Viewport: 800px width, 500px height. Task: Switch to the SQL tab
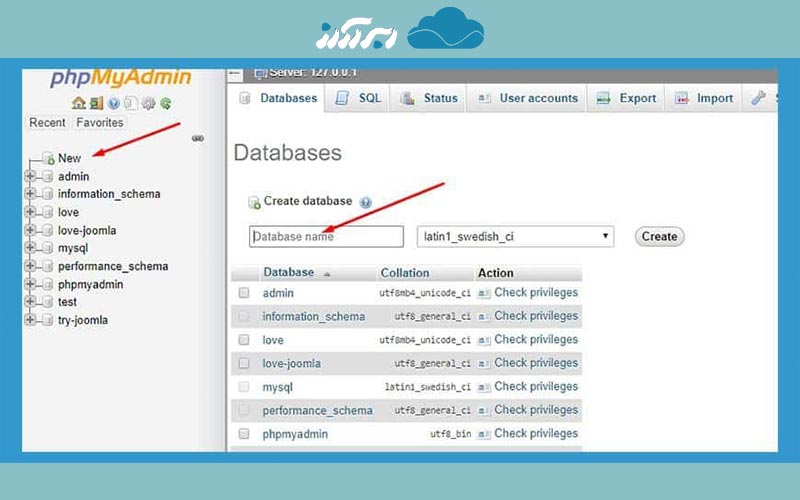(x=359, y=98)
